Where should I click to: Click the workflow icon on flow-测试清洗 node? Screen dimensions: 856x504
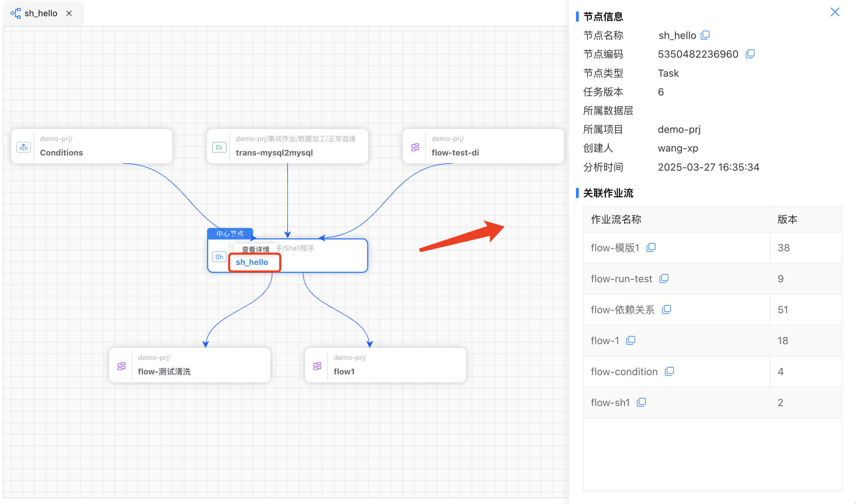click(121, 366)
